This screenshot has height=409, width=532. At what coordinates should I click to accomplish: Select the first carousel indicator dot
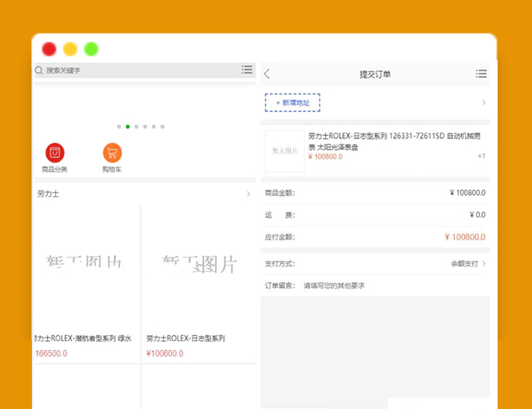(x=119, y=127)
